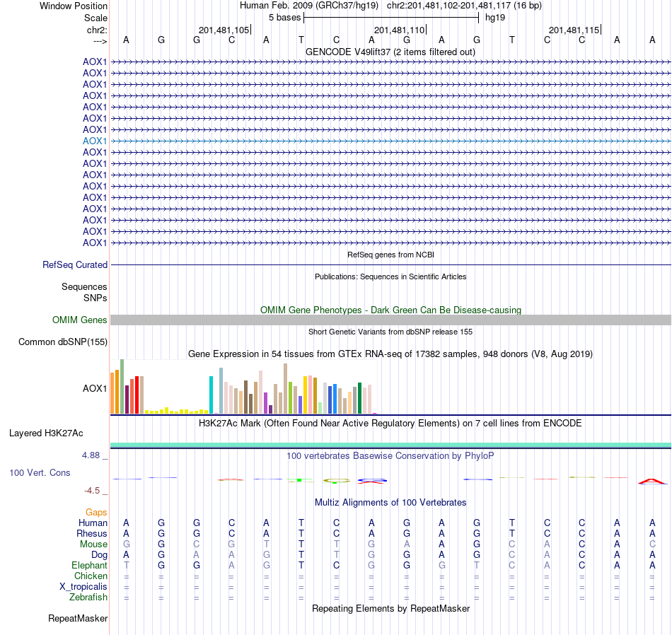The width and height of the screenshot is (672, 635).
Task: Click the Short Genetic Variants dbSNP title
Action: 390,332
